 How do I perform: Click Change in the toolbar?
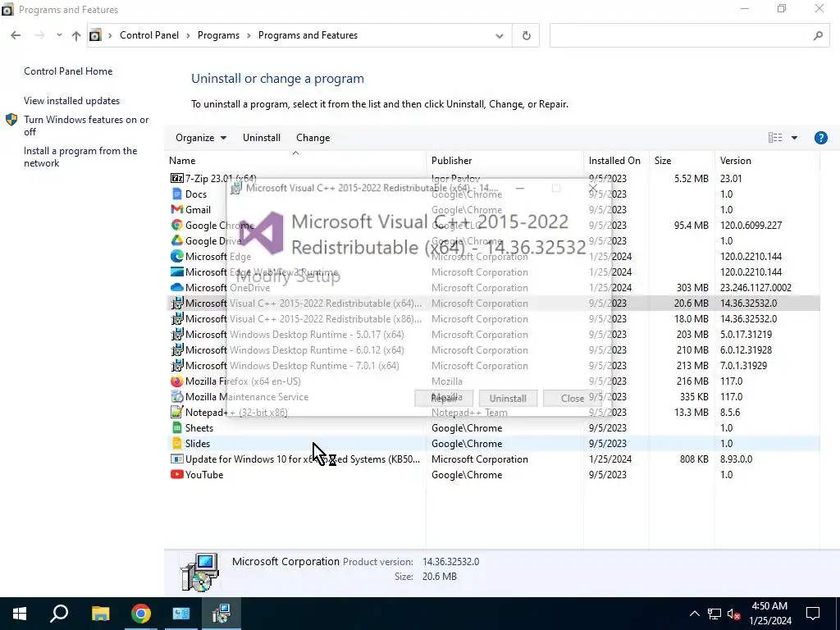tap(313, 138)
